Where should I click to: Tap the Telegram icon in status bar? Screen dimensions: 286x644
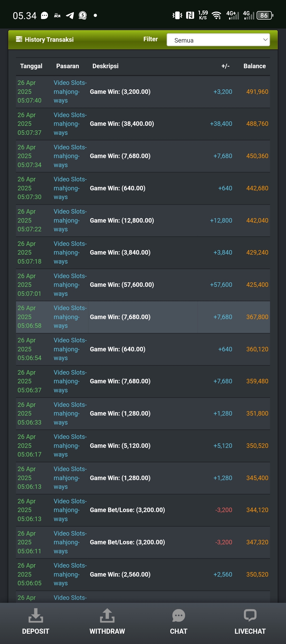click(x=70, y=16)
